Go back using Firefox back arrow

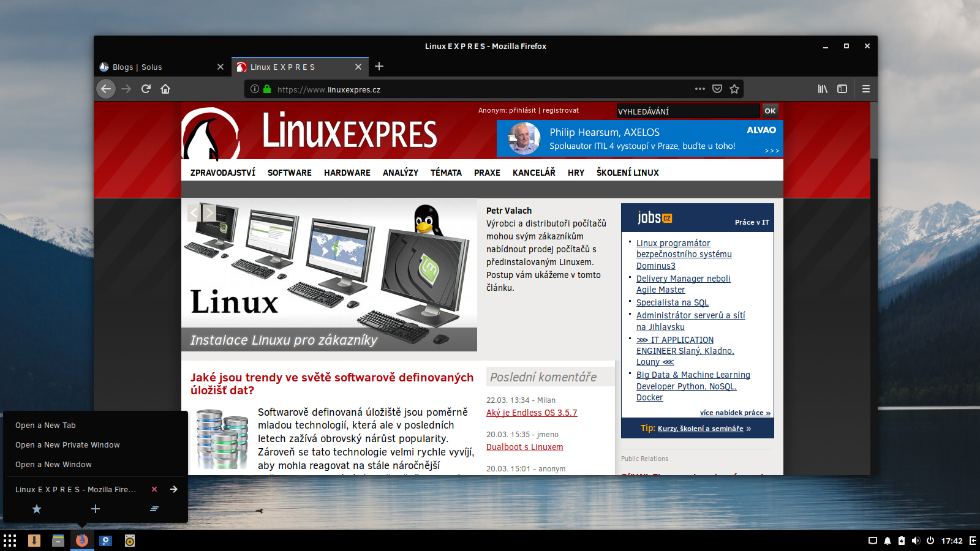coord(106,89)
